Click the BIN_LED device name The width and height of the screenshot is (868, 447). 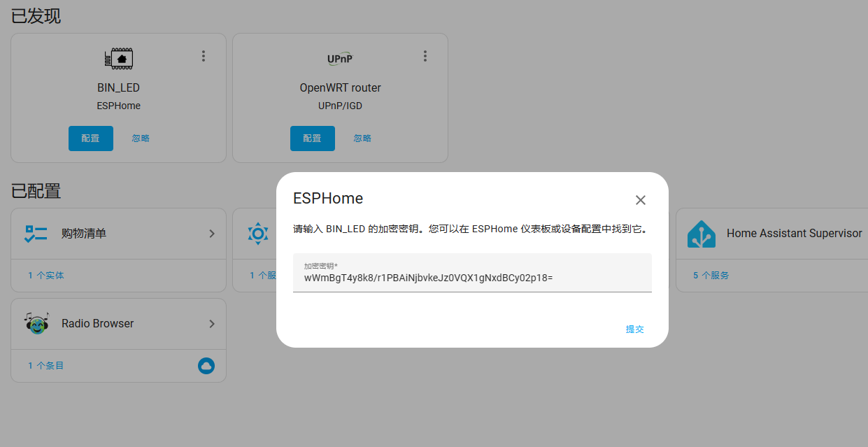[x=118, y=88]
